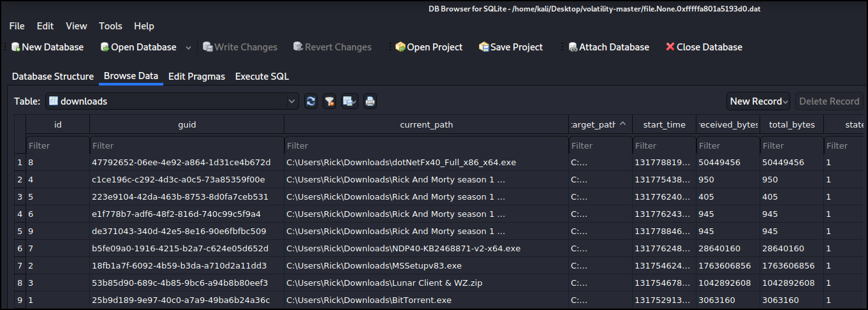Sort by the start_time column header
This screenshot has width=868, height=310.
[664, 124]
